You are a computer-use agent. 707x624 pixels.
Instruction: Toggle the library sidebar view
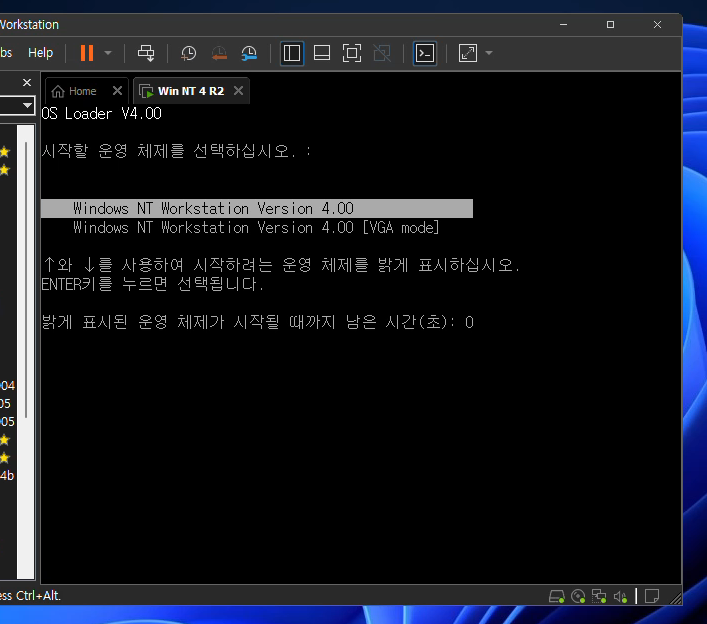pos(292,53)
